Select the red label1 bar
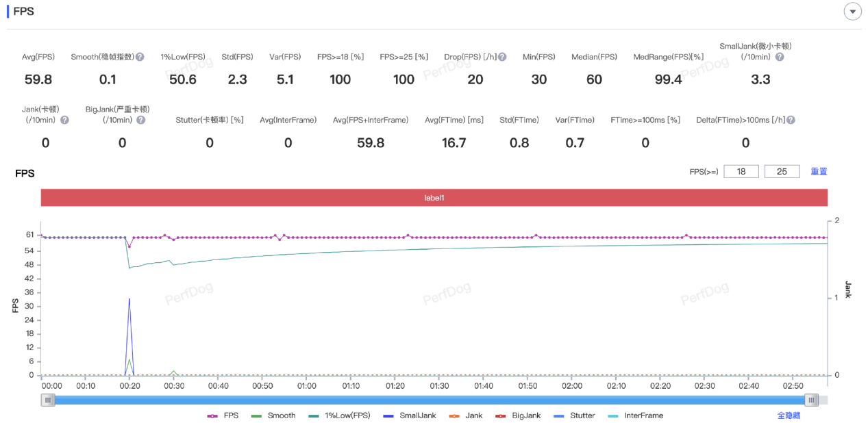This screenshot has height=423, width=868. pos(434,197)
